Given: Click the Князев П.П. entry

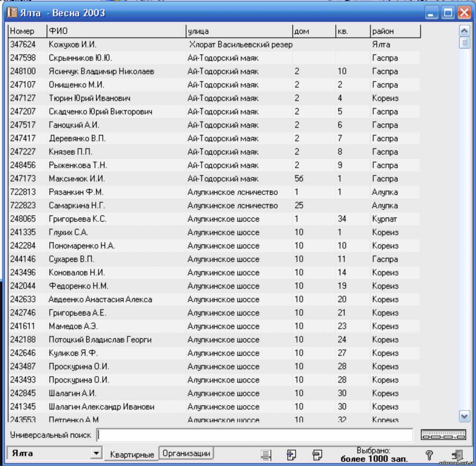Looking at the screenshot, I should pos(214,152).
